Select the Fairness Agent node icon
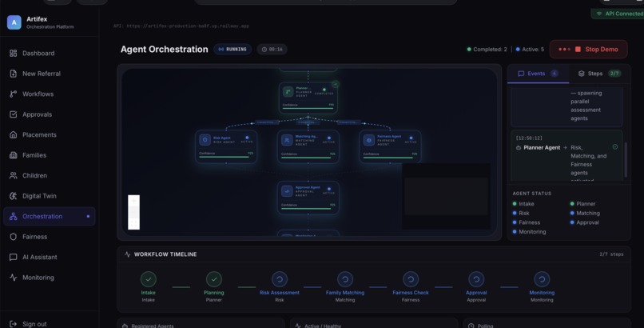This screenshot has width=644, height=328. click(x=369, y=140)
